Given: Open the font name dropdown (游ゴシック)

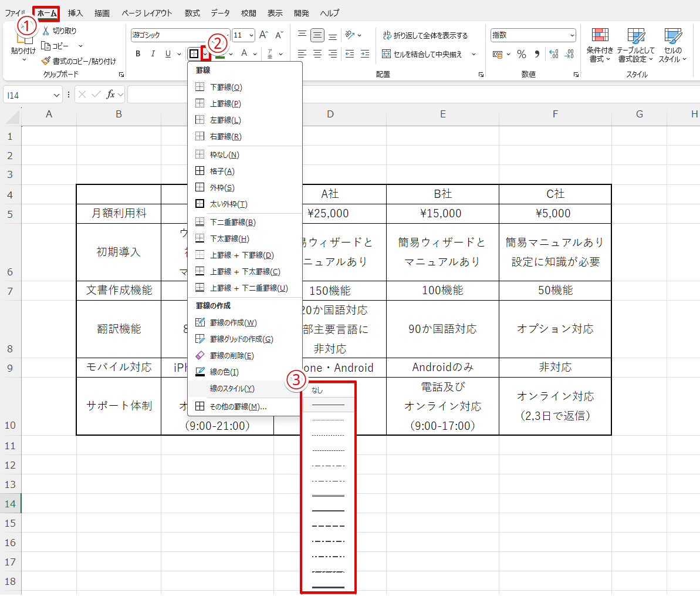Looking at the screenshot, I should click(227, 35).
